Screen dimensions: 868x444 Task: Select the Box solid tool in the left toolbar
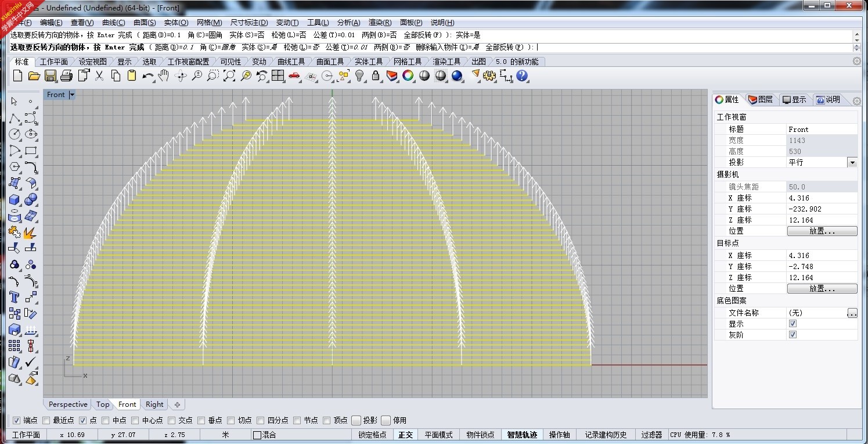point(15,200)
